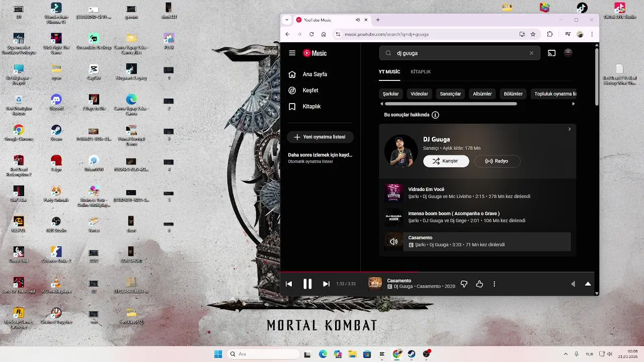Expand the player page arrow
This screenshot has width=644, height=362.
tap(588, 284)
